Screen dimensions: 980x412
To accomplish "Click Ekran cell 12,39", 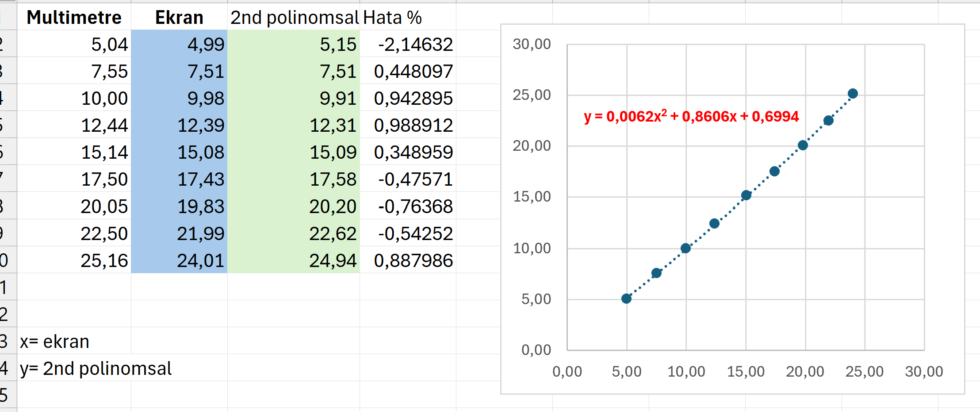I will pyautogui.click(x=179, y=125).
